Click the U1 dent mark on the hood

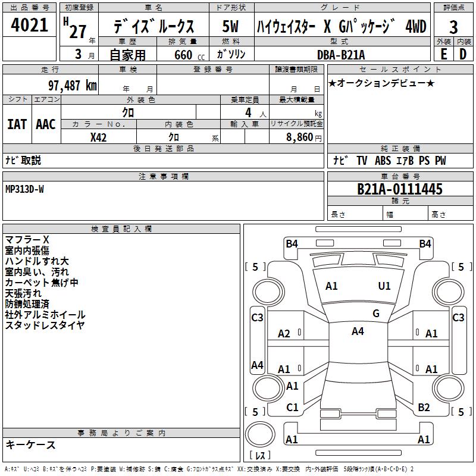pyautogui.click(x=384, y=286)
